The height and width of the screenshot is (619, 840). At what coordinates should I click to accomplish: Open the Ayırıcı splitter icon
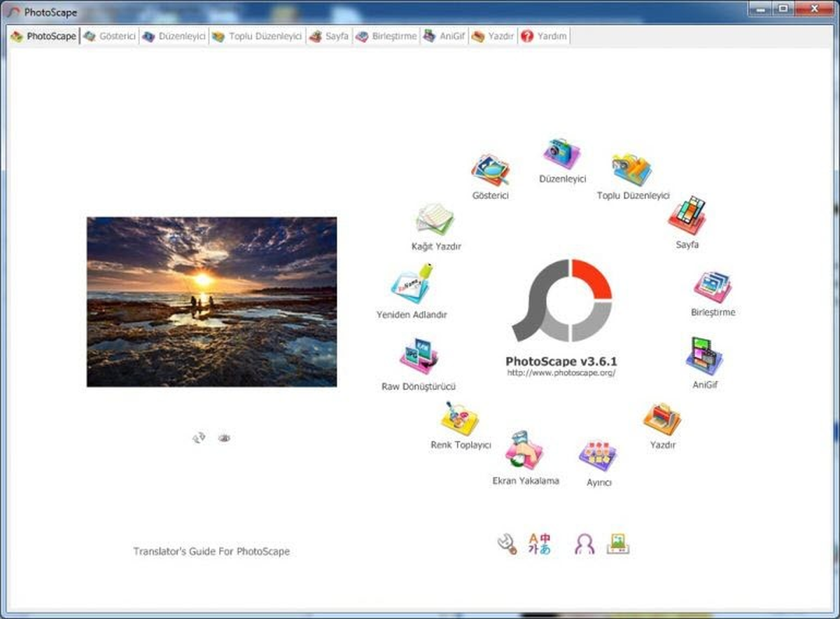pos(598,456)
